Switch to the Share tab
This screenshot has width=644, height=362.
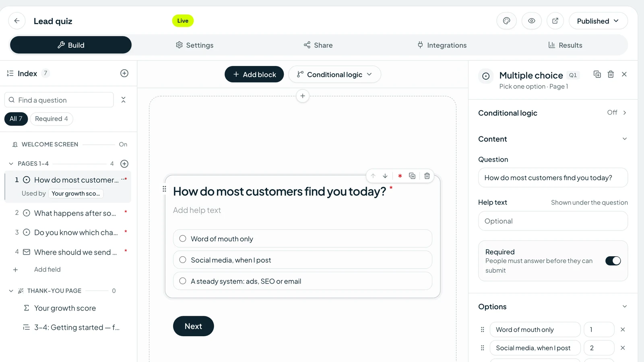318,45
